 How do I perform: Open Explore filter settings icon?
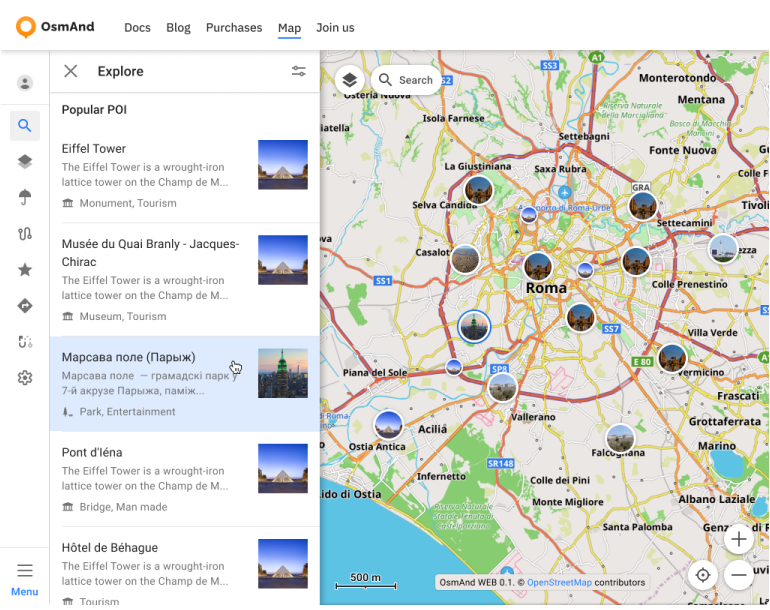pos(299,71)
